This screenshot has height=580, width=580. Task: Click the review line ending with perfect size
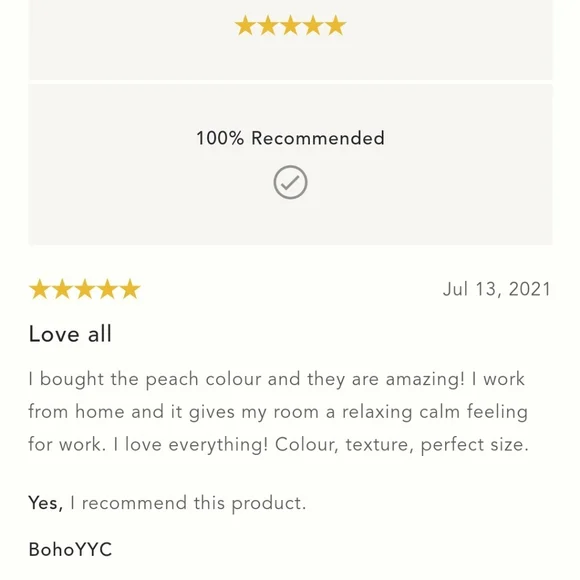pos(279,445)
